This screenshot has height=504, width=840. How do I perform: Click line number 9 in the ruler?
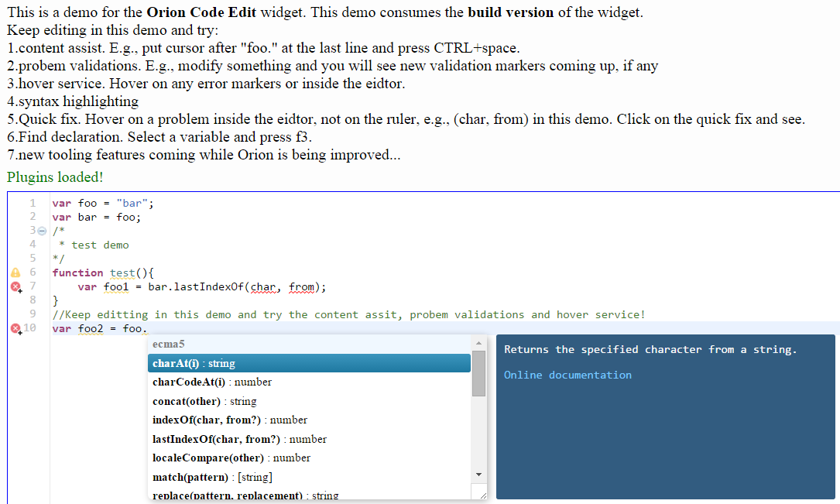click(33, 314)
